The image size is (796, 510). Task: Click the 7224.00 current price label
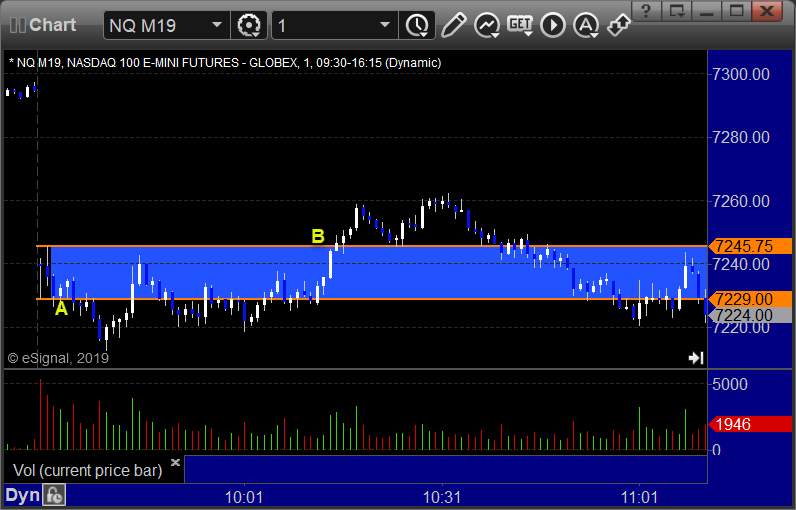pos(750,315)
